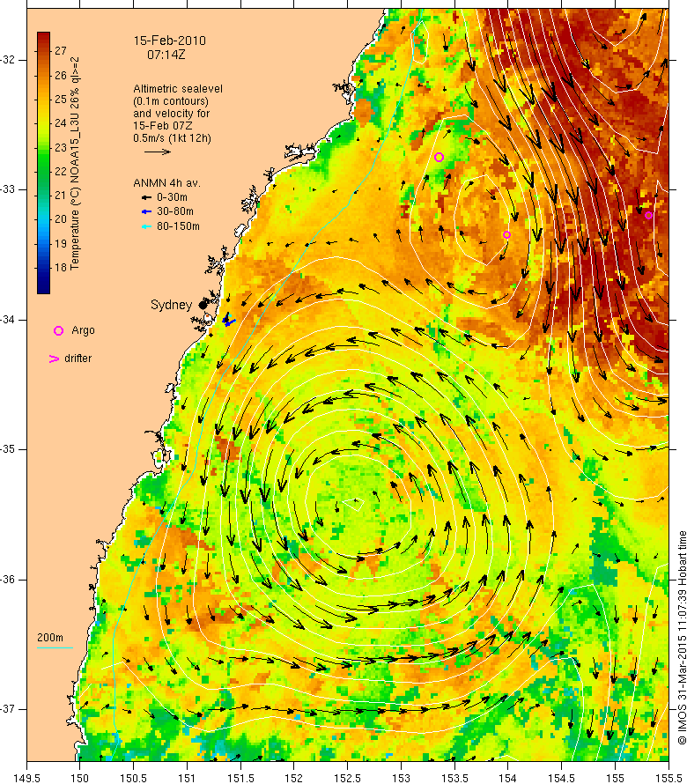The height and width of the screenshot is (784, 687).
Task: Click the dark red top of temperature colorbar
Action: [43, 36]
